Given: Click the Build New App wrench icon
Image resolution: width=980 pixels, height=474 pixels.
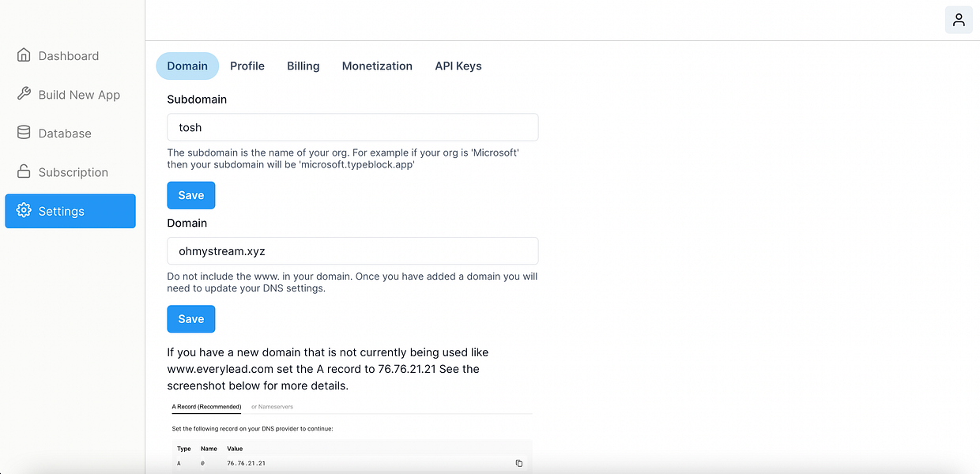Looking at the screenshot, I should pos(24,94).
